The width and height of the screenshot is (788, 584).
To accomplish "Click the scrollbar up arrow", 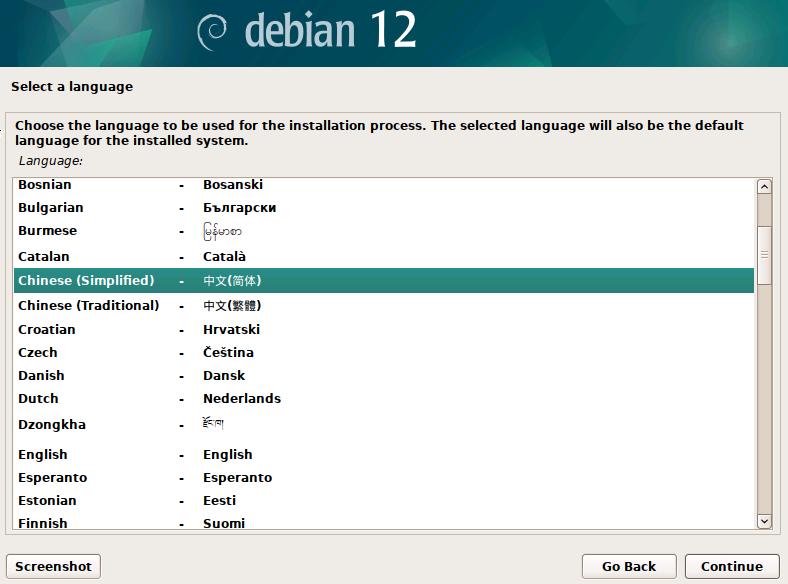I will [x=764, y=186].
